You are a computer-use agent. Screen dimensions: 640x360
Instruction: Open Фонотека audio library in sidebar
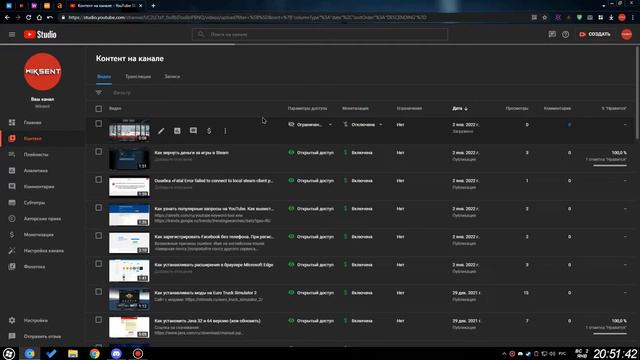click(x=34, y=267)
